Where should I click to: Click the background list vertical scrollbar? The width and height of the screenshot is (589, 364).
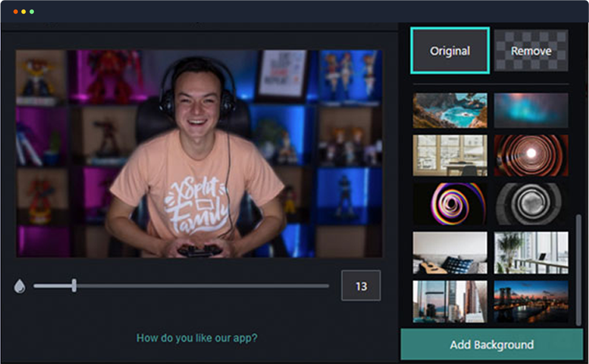(578, 267)
